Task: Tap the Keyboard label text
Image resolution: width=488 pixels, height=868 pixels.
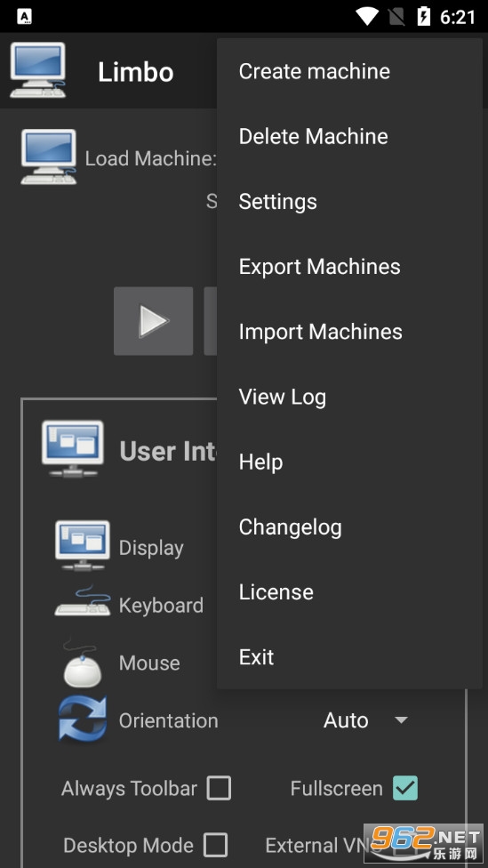Action: [161, 605]
